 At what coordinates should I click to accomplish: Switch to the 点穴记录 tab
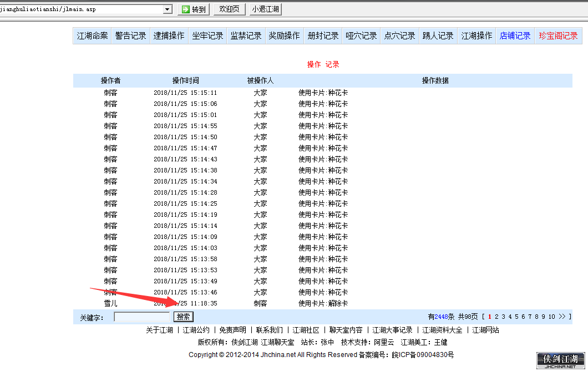pos(399,36)
